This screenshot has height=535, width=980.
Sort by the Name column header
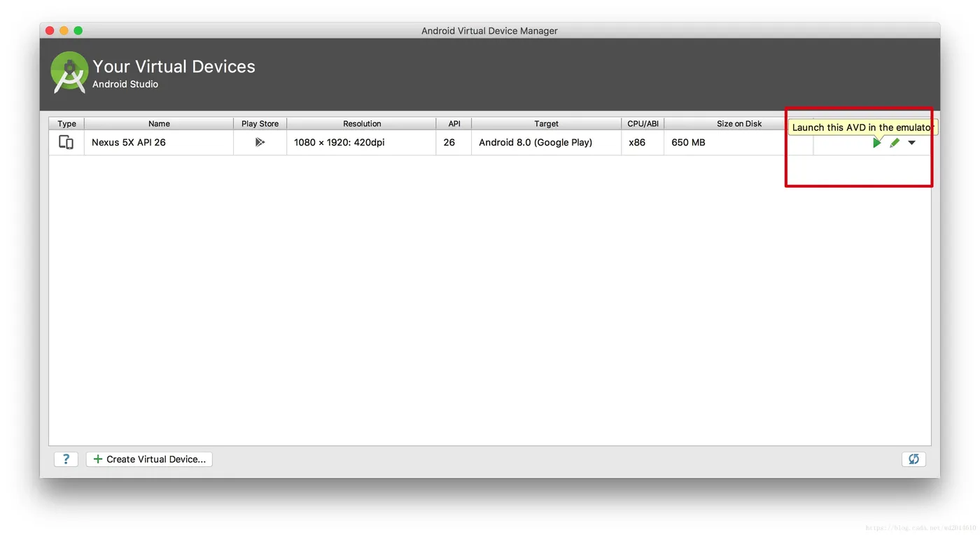click(x=159, y=123)
